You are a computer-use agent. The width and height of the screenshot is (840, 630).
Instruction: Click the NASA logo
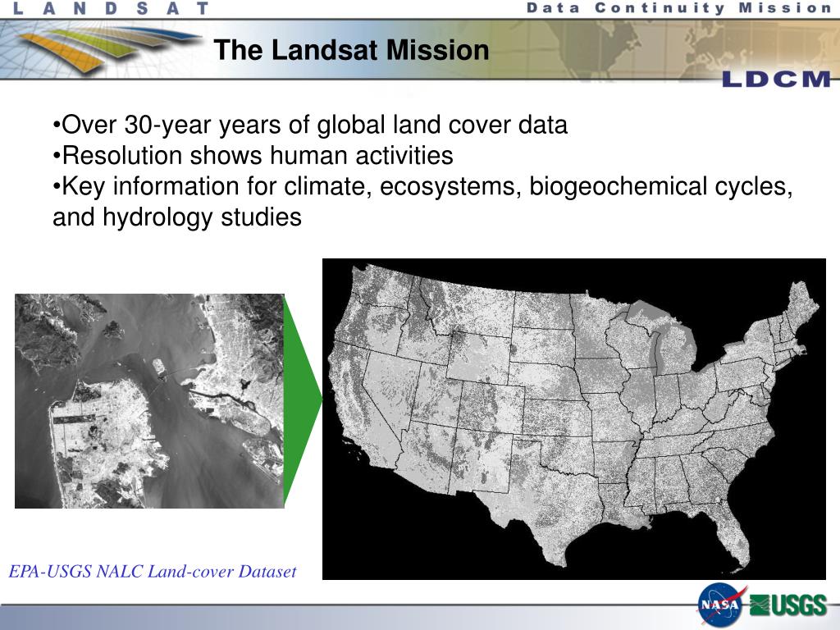point(720,605)
